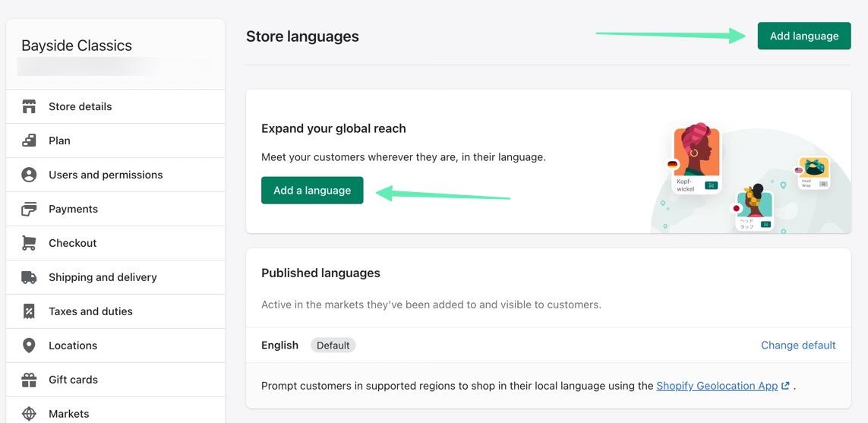The image size is (868, 423).
Task: Click the Add a language button
Action: click(312, 191)
